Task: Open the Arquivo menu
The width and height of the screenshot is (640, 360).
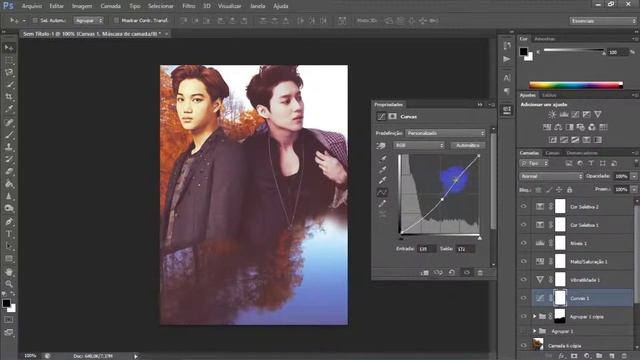Action: pos(32,6)
